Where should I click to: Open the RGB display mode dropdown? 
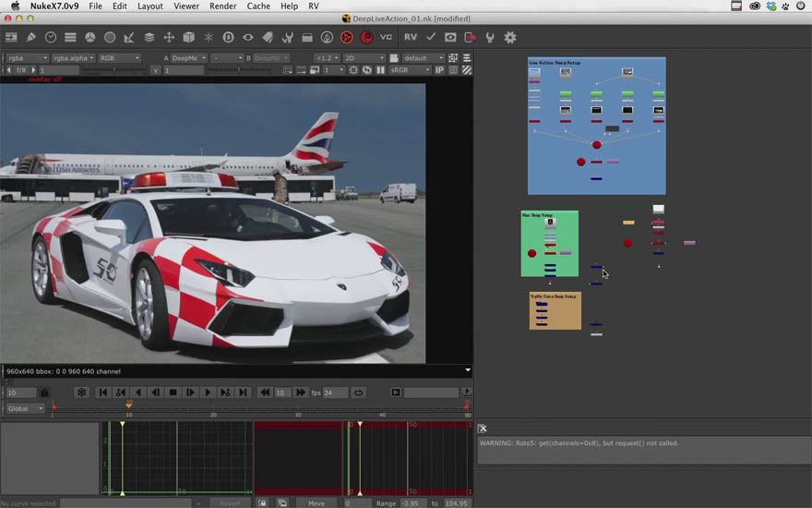(x=120, y=58)
